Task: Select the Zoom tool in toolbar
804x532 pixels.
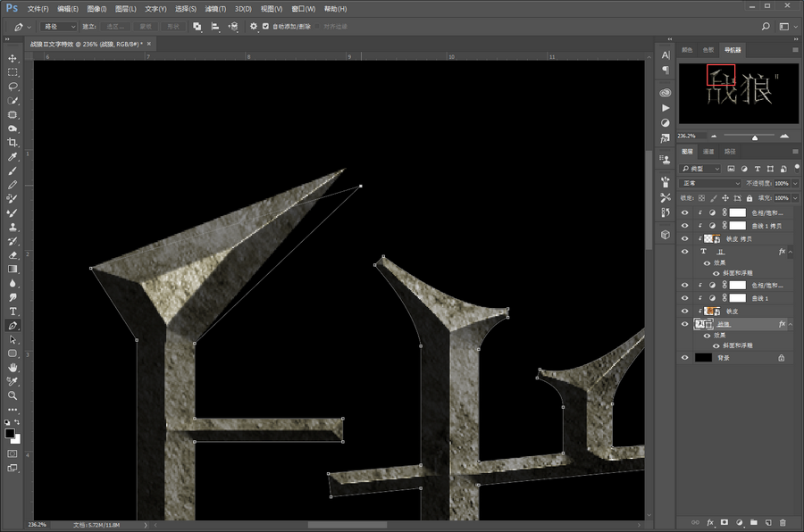Action: tap(13, 395)
